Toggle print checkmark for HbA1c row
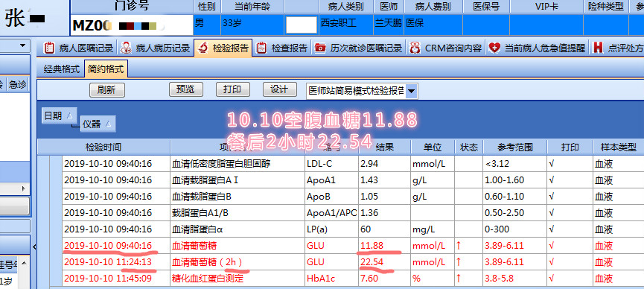The height and width of the screenshot is (289, 644). pyautogui.click(x=551, y=279)
